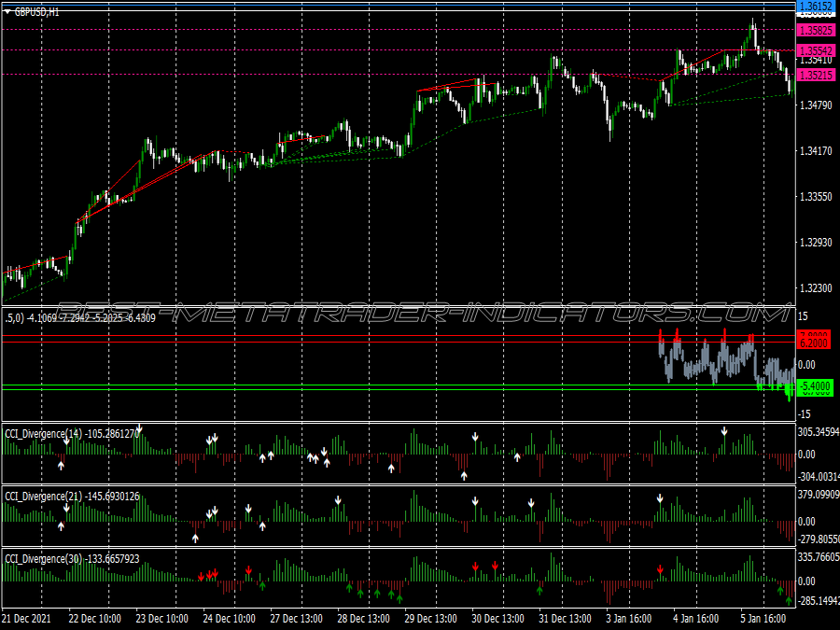840x630 pixels.
Task: Click the 335.76605 scale value
Action: (819, 557)
